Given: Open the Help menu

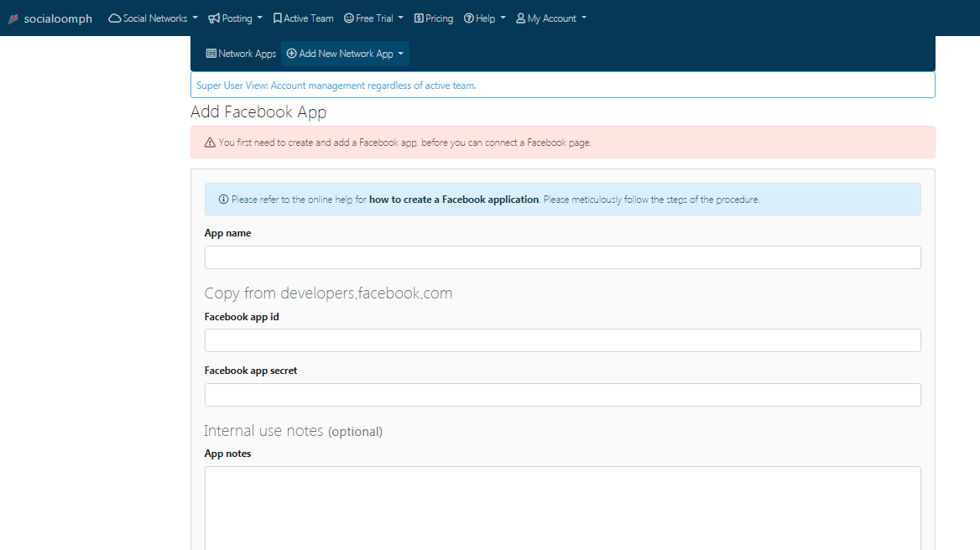Looking at the screenshot, I should click(485, 18).
